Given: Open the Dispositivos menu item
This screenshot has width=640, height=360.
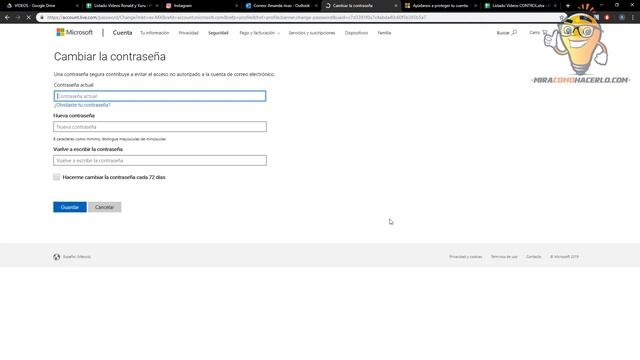Looking at the screenshot, I should 356,33.
